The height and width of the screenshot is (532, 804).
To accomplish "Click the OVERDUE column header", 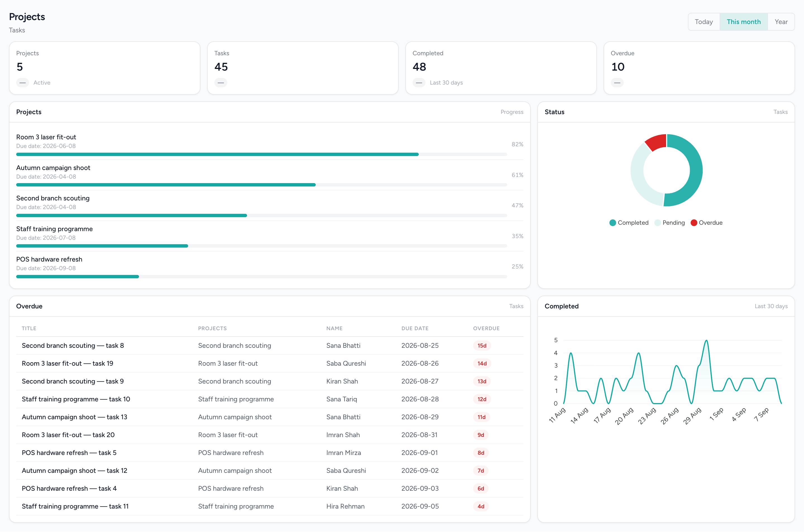I will 486,329.
